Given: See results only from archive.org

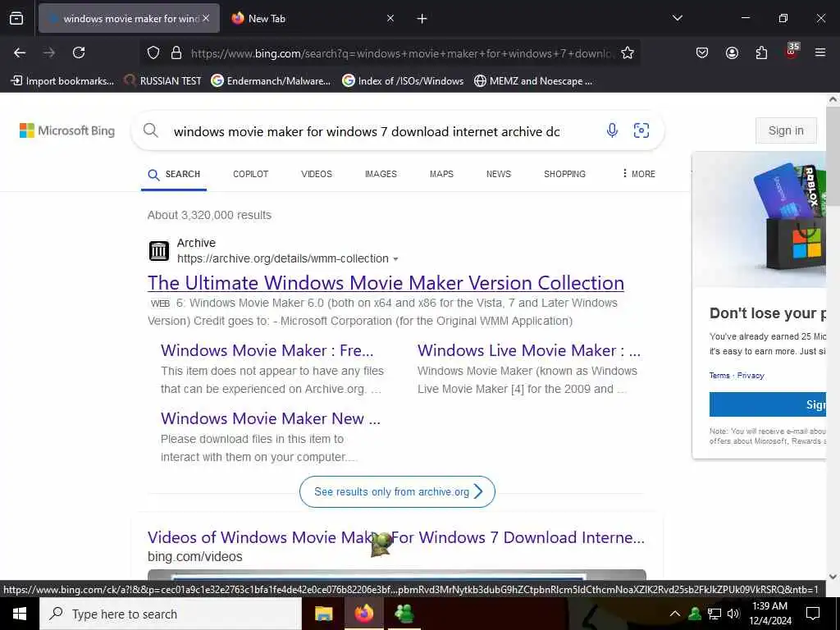Looking at the screenshot, I should tap(397, 492).
